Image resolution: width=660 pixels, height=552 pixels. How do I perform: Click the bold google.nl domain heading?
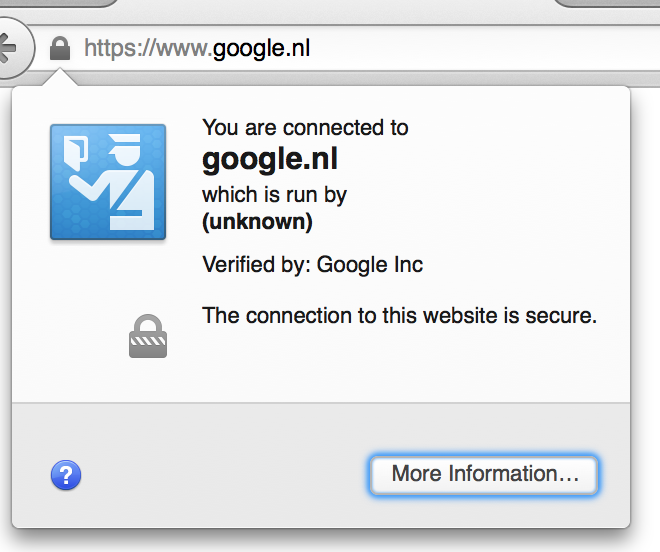coord(270,160)
